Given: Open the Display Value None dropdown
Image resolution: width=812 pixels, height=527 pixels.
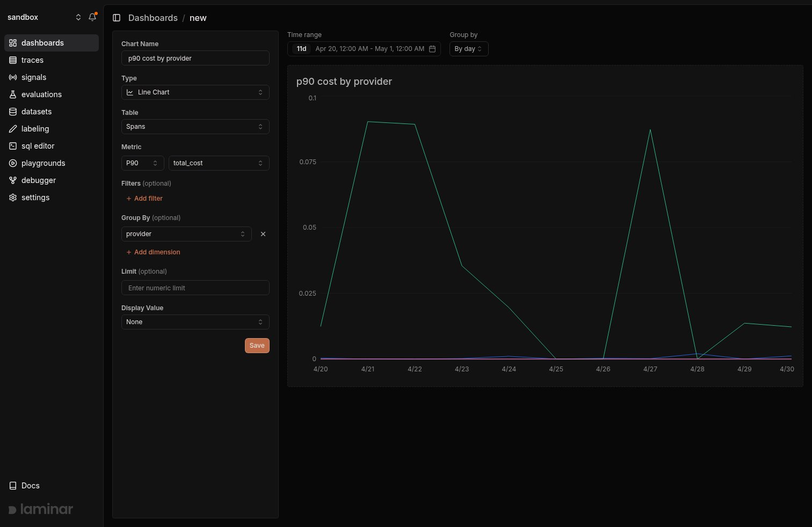Looking at the screenshot, I should (x=195, y=322).
